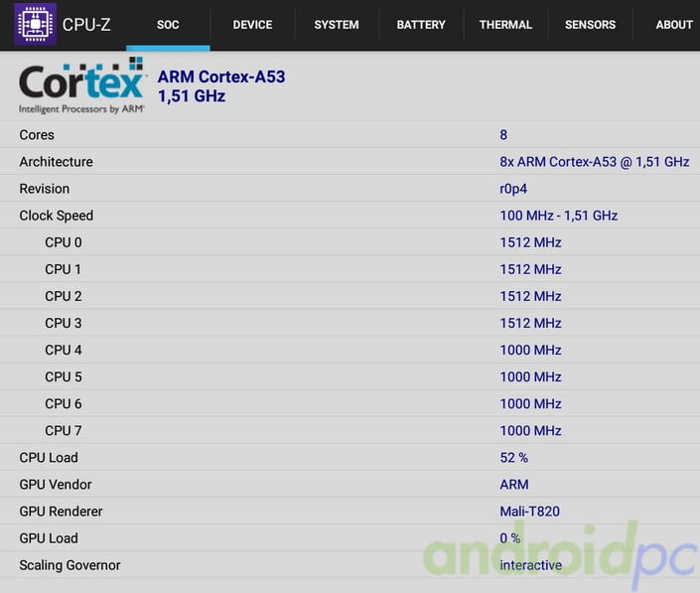Select the CPU 7 row label

64,430
